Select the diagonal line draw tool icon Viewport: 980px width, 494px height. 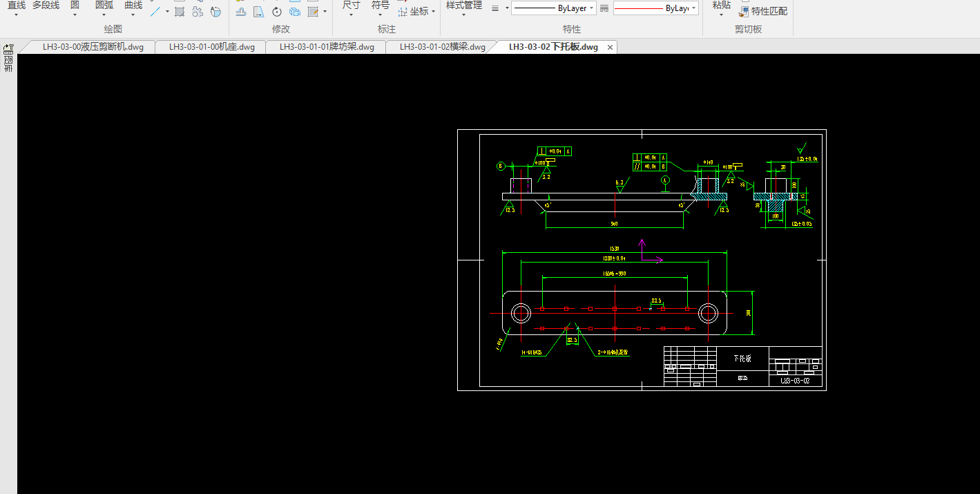[155, 12]
